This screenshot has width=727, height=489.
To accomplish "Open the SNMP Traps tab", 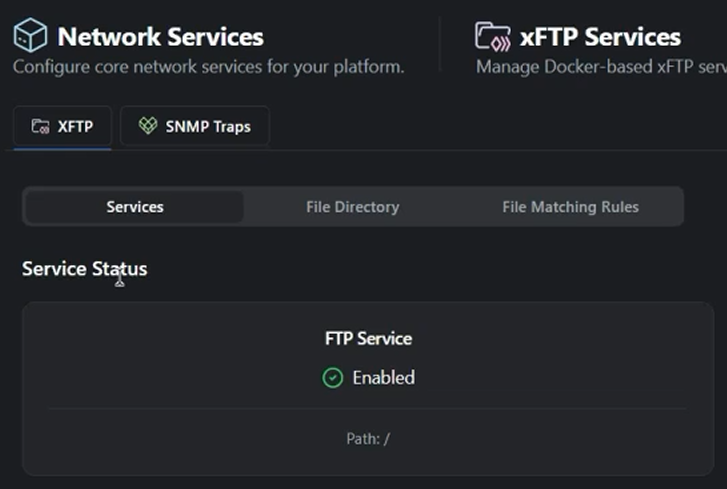I will point(195,127).
